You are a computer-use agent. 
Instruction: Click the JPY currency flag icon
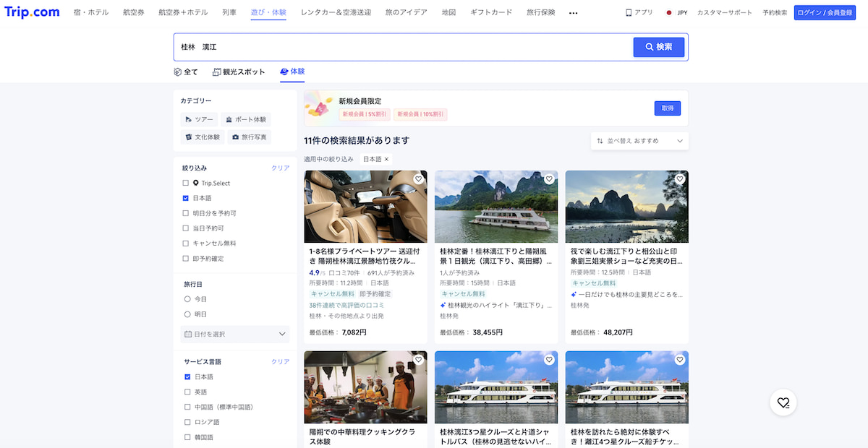(668, 13)
